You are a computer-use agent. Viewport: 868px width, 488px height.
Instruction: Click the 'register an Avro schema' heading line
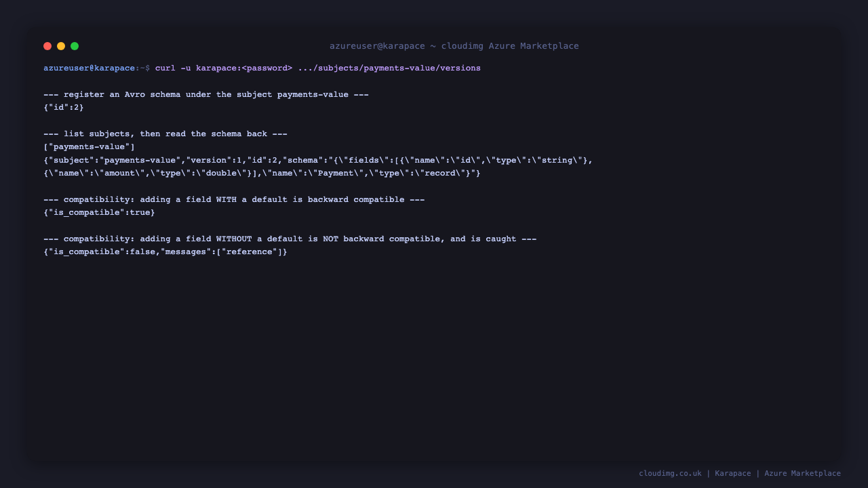[x=206, y=95]
